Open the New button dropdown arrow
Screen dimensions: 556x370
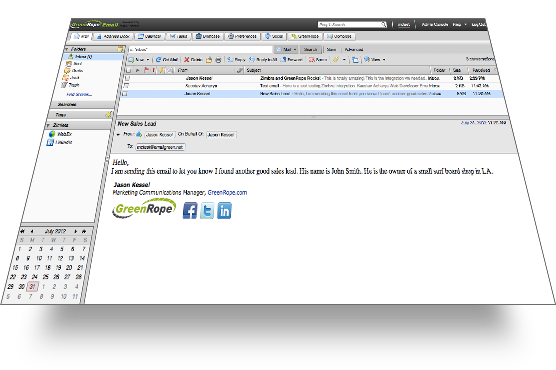point(148,60)
